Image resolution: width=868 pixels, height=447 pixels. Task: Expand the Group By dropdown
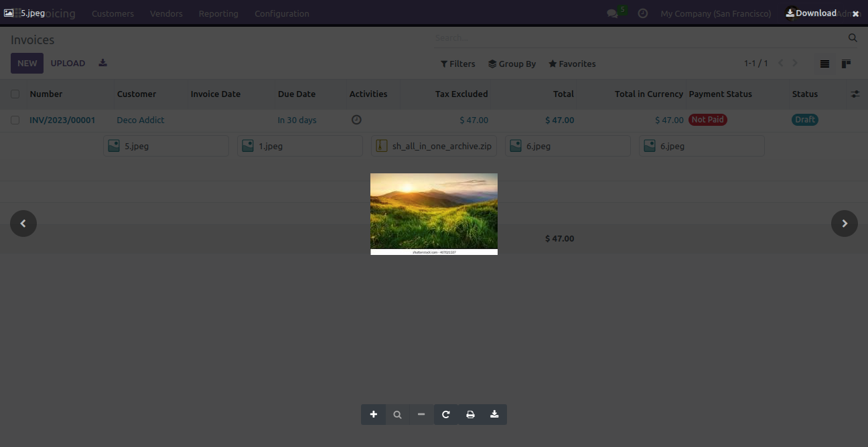(512, 64)
